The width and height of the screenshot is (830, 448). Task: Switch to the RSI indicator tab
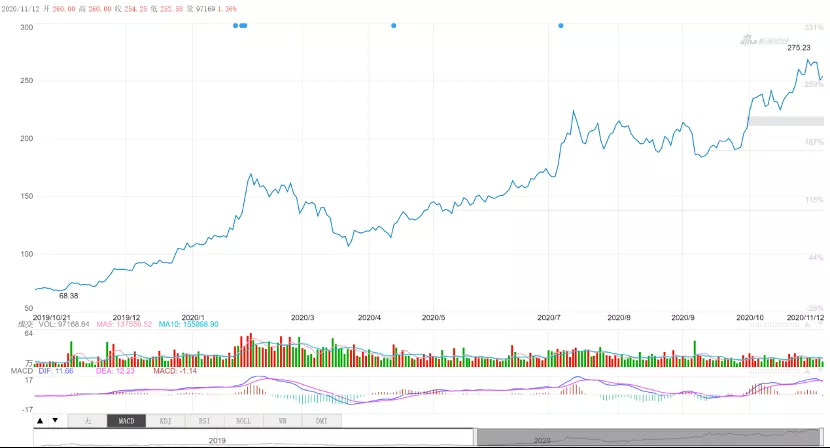point(204,421)
